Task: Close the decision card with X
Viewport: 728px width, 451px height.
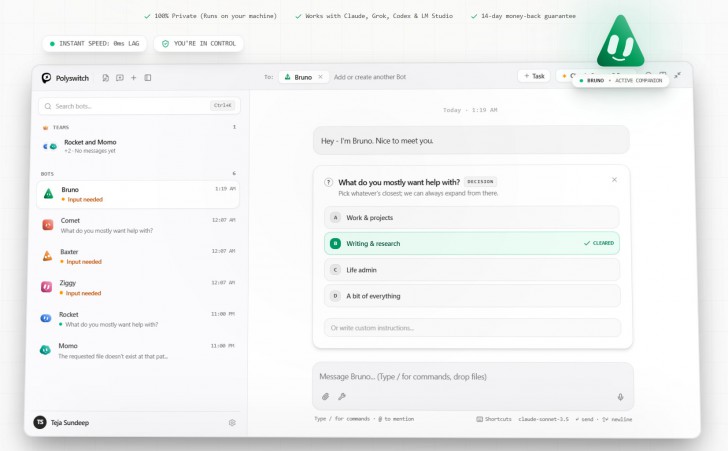Action: 614,180
